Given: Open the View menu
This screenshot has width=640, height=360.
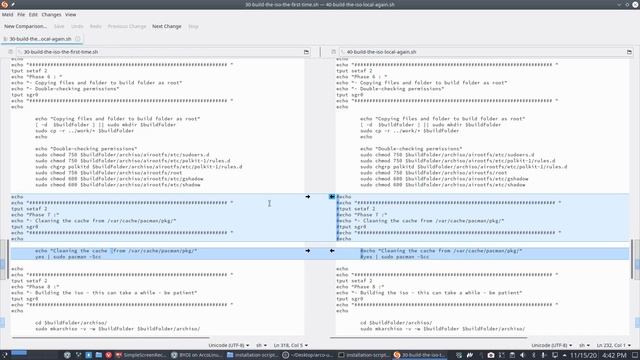Looking at the screenshot, I should coord(71,14).
